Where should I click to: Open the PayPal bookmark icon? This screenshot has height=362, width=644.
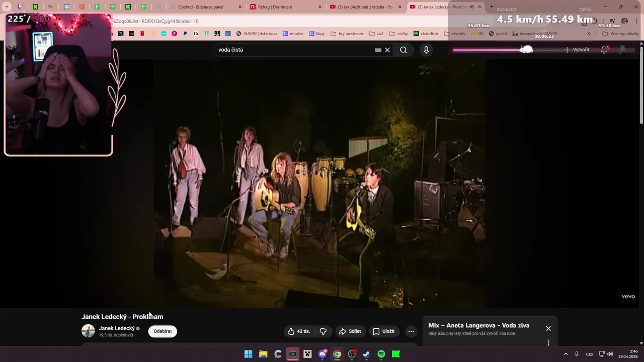tap(185, 34)
